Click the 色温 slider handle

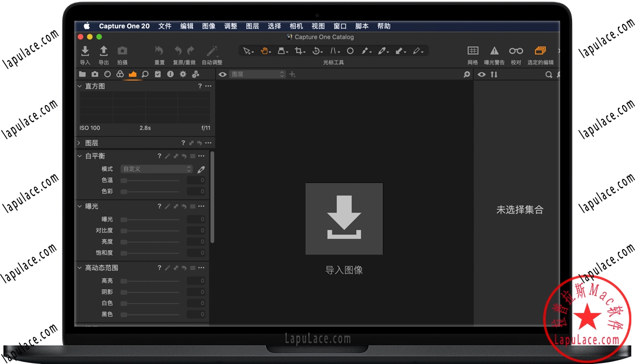pos(124,180)
